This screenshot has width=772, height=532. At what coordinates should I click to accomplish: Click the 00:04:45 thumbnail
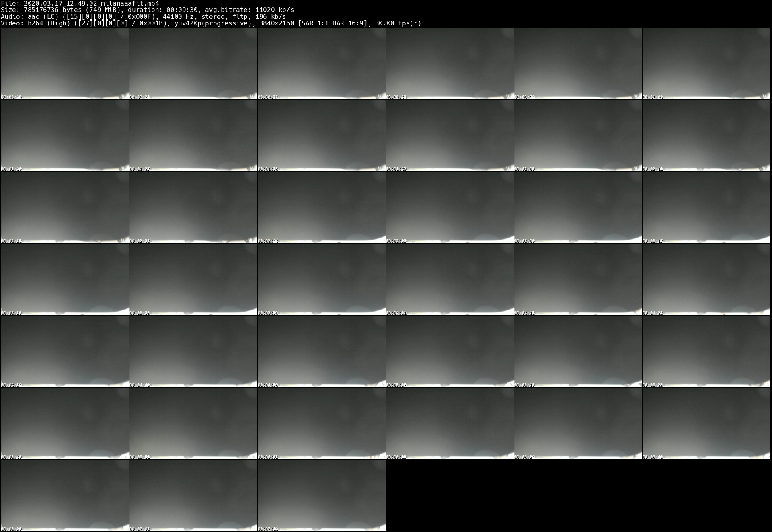(x=193, y=351)
